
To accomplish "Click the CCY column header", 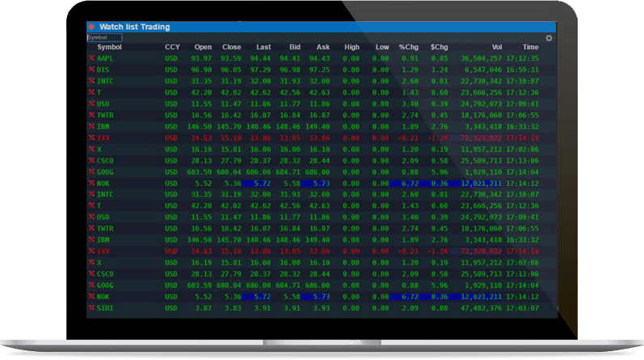I will (172, 47).
